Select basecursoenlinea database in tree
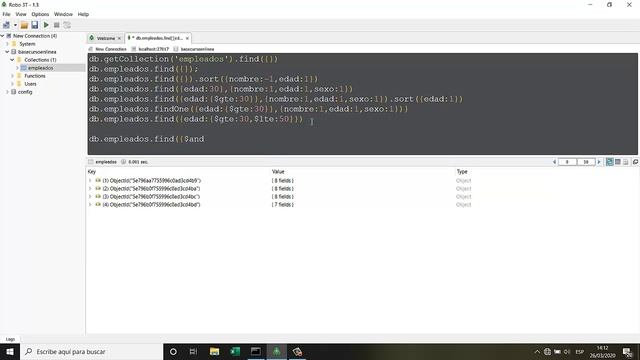Image resolution: width=640 pixels, height=360 pixels. click(37, 52)
